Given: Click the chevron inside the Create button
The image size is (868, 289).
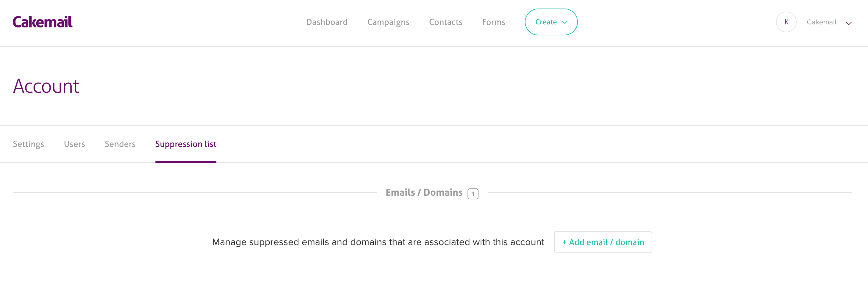Looking at the screenshot, I should (x=564, y=22).
